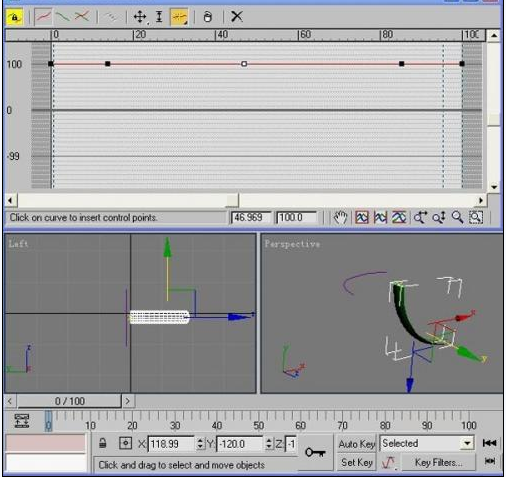This screenshot has height=477, width=506.
Task: Click the Z coordinate field
Action: [291, 444]
